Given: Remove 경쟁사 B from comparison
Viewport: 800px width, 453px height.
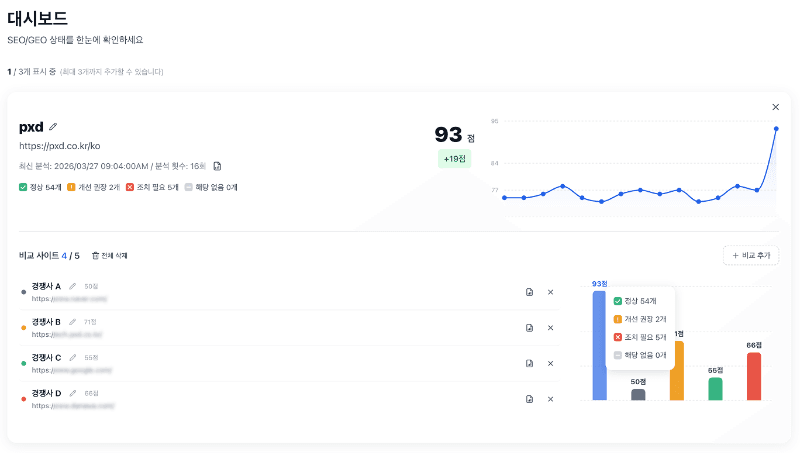Looking at the screenshot, I should click(x=551, y=328).
